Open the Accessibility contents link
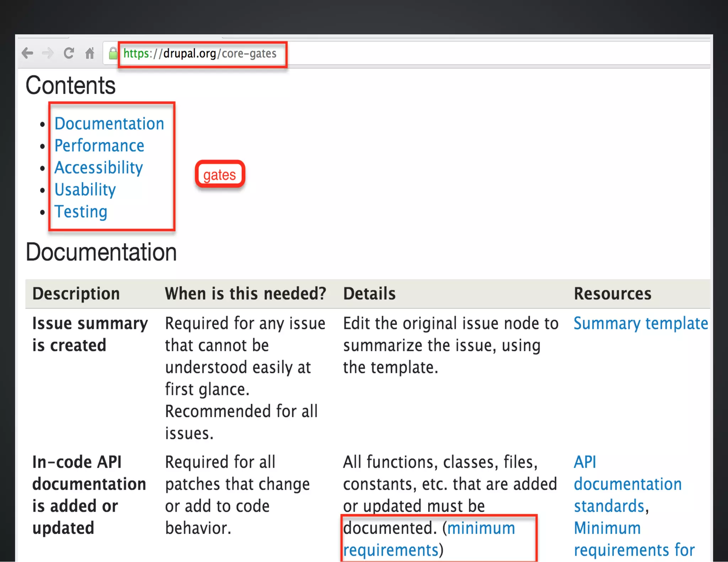 pyautogui.click(x=98, y=168)
